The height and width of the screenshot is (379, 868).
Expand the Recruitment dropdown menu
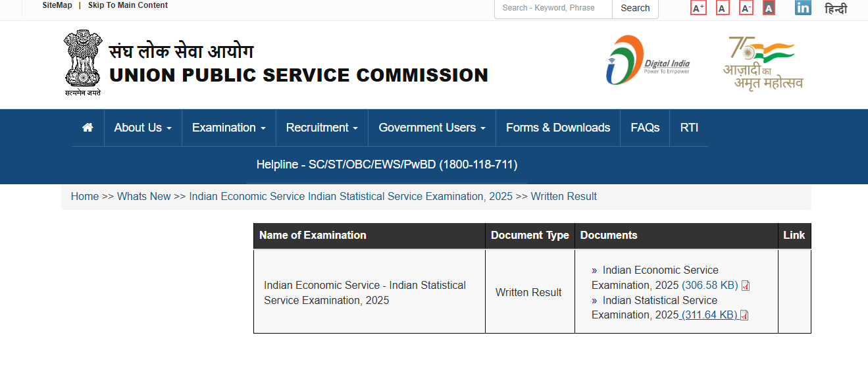pyautogui.click(x=322, y=128)
